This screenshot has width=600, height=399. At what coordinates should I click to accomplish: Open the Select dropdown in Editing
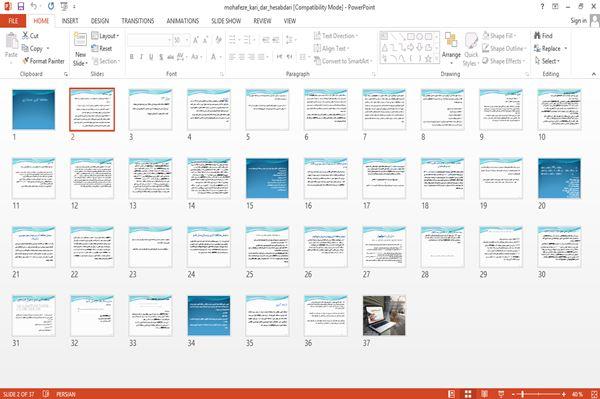click(547, 61)
